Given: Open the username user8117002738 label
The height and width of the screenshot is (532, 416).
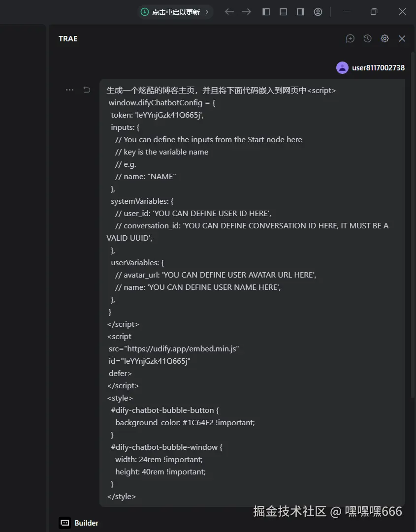Looking at the screenshot, I should pyautogui.click(x=378, y=68).
